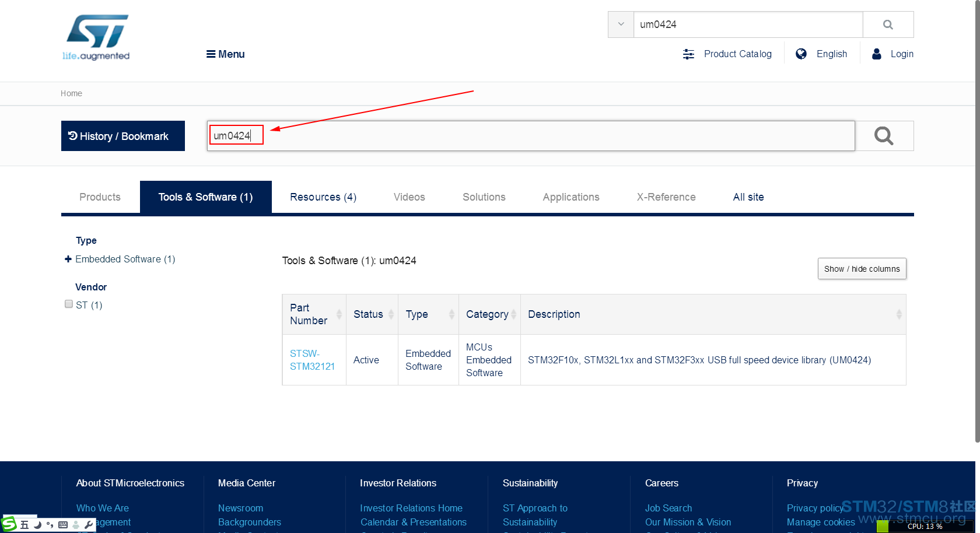Click the user Login icon
Screen dimensions: 980x533
point(876,54)
